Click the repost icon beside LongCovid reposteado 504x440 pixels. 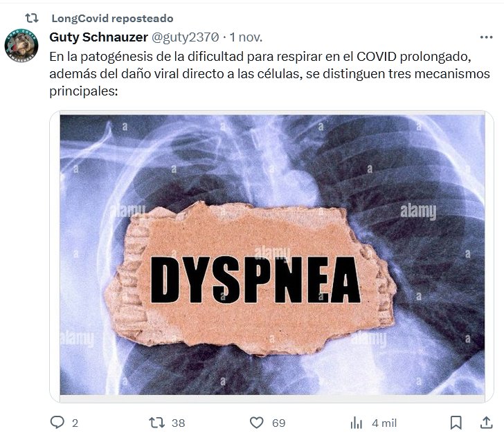click(x=32, y=18)
